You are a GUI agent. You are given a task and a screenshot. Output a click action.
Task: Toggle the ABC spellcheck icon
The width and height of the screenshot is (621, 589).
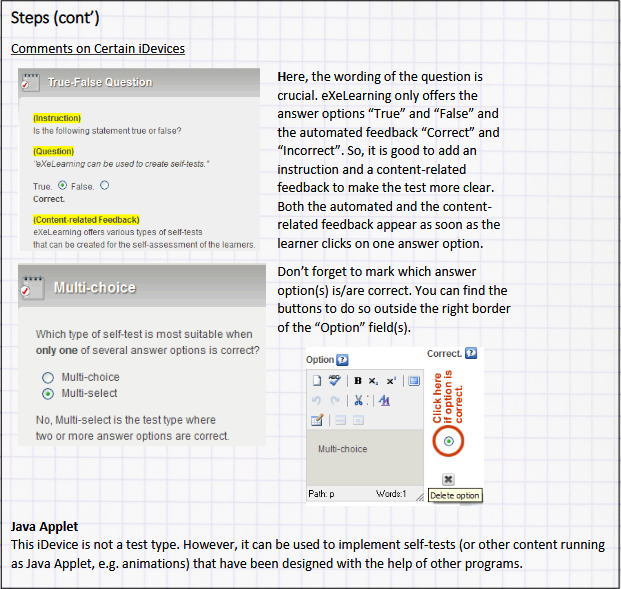point(334,380)
